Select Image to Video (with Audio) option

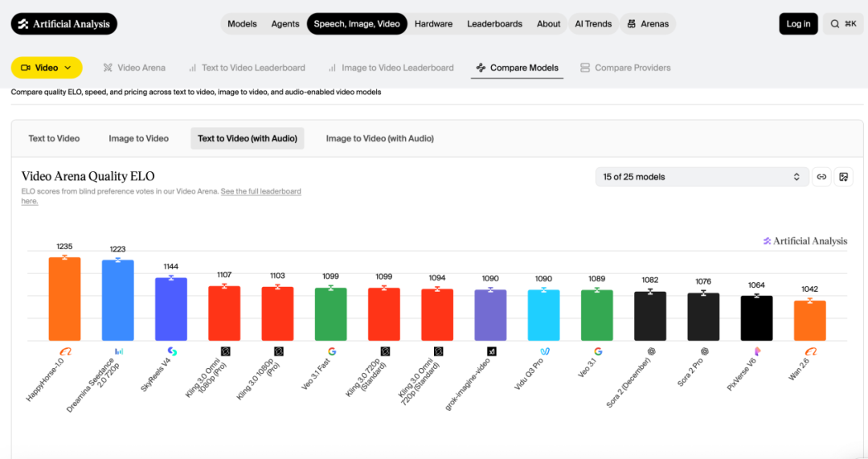(x=379, y=138)
